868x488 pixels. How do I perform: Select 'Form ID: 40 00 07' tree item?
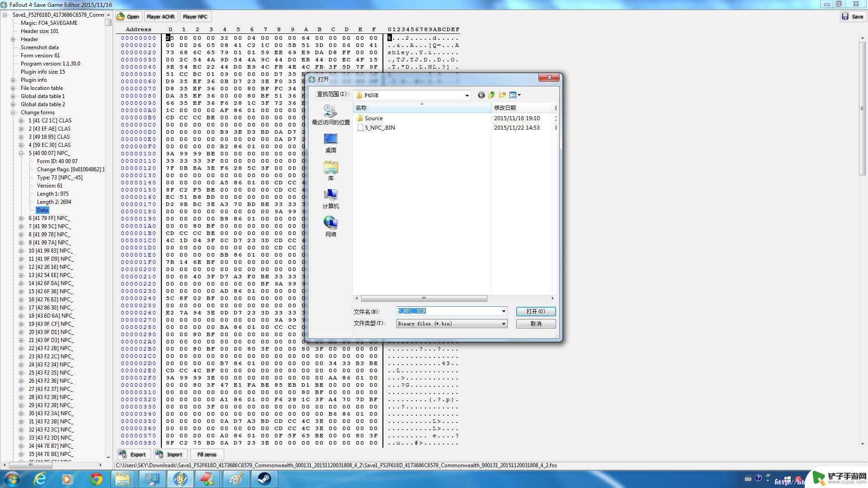pyautogui.click(x=57, y=161)
